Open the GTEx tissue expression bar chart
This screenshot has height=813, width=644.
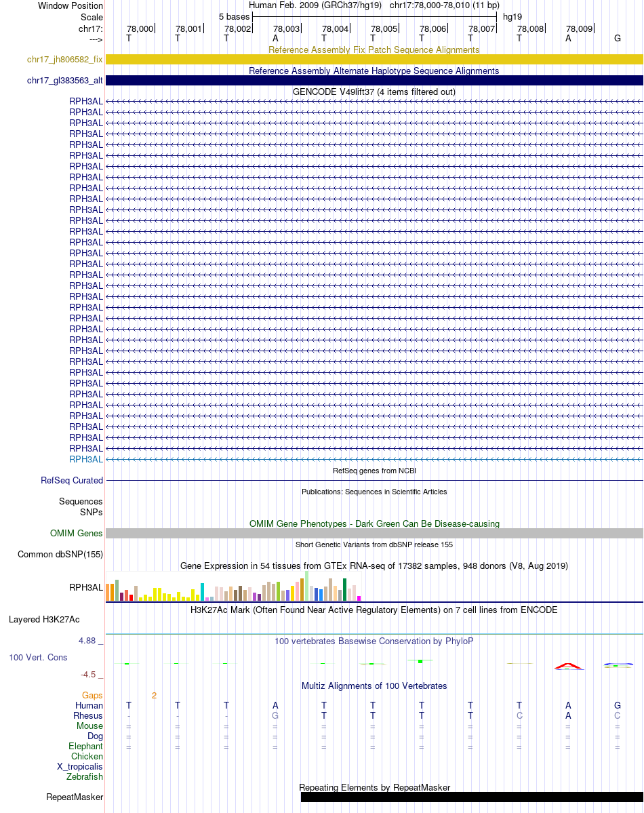[x=233, y=586]
